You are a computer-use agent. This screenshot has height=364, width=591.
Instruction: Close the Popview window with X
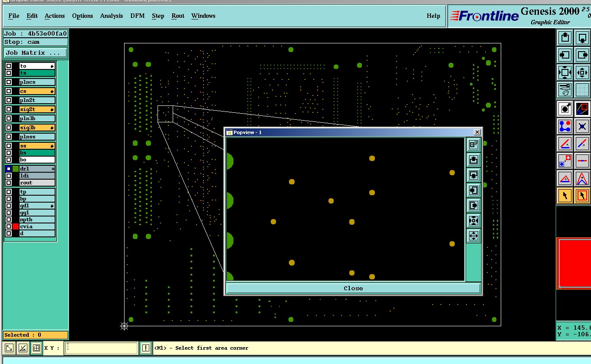(477, 132)
